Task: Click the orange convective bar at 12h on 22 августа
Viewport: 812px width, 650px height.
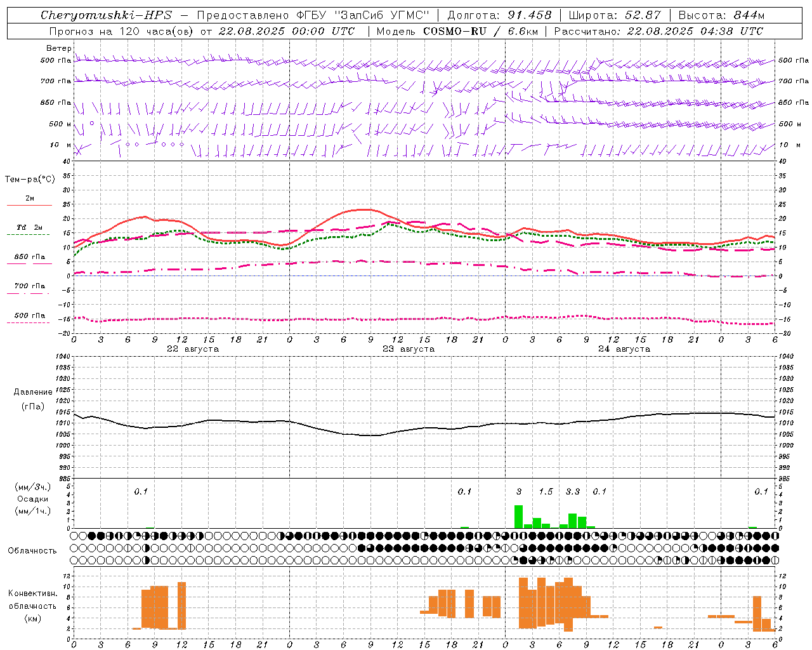Action: 181,606
